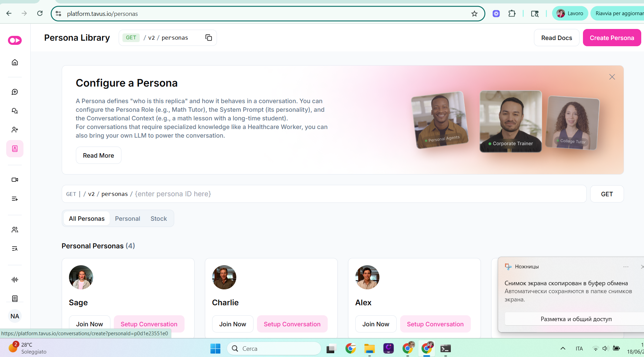The image size is (644, 357).
Task: Click the create conversation chat-plus sidebar icon
Action: [x=15, y=92]
